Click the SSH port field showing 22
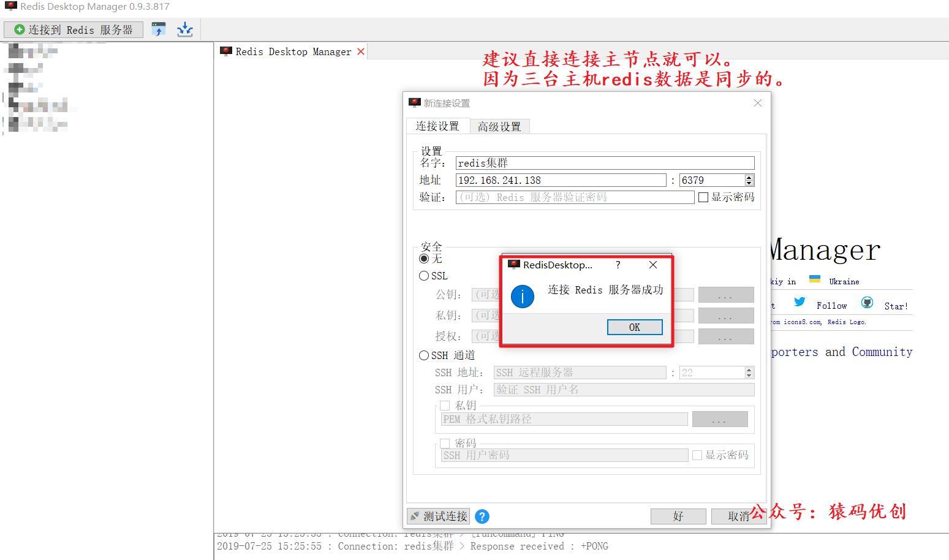949x560 pixels. (712, 373)
